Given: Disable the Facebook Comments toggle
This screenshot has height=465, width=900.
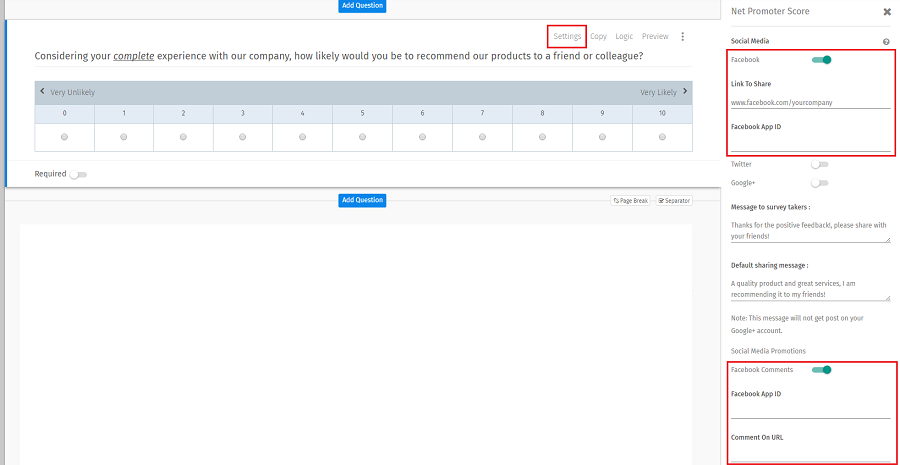Looking at the screenshot, I should point(821,370).
